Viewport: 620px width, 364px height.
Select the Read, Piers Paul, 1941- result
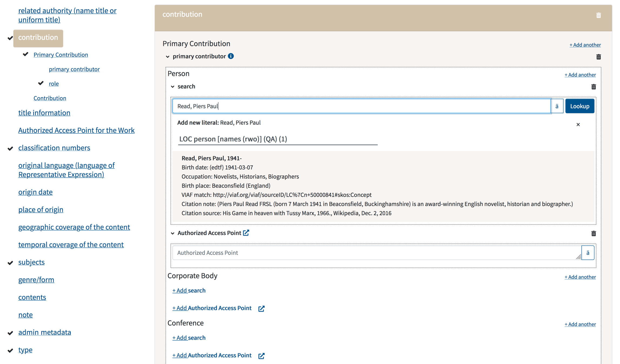[211, 158]
